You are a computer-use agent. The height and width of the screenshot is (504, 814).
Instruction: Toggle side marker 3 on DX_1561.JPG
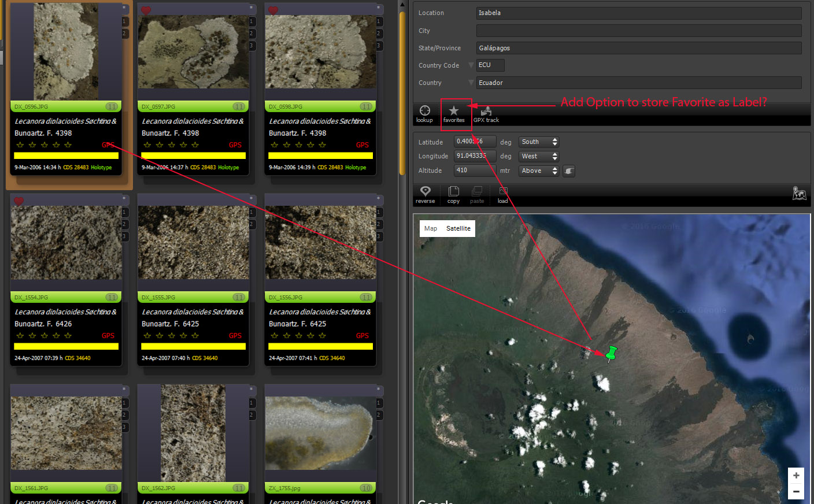pos(124,427)
